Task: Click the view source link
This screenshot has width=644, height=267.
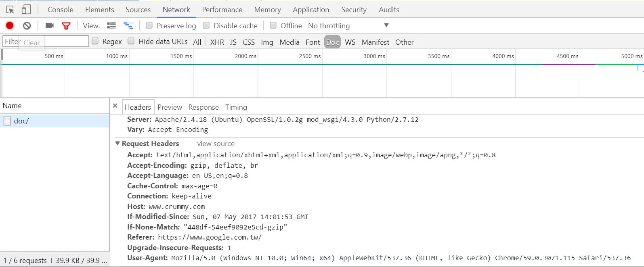Action: [216, 144]
